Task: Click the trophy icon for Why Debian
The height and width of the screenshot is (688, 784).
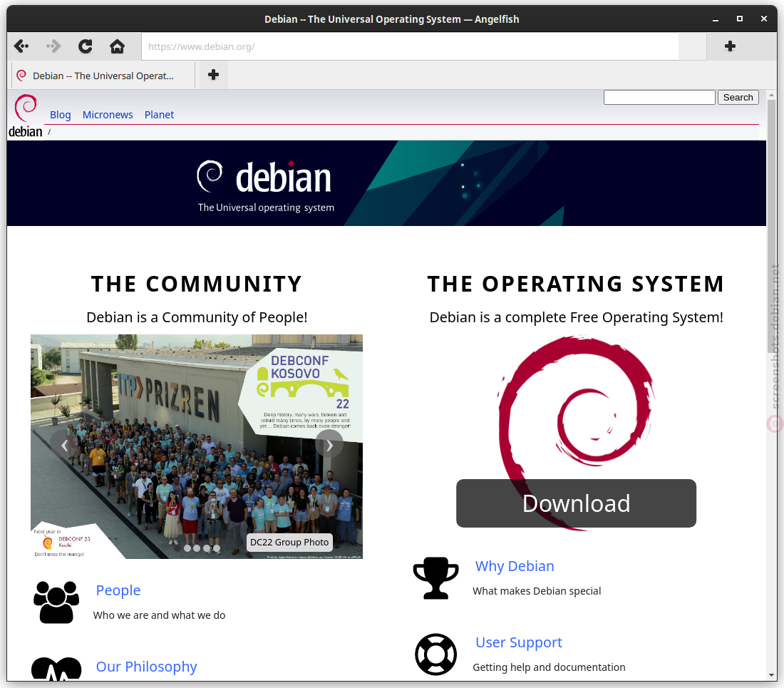Action: click(x=436, y=578)
